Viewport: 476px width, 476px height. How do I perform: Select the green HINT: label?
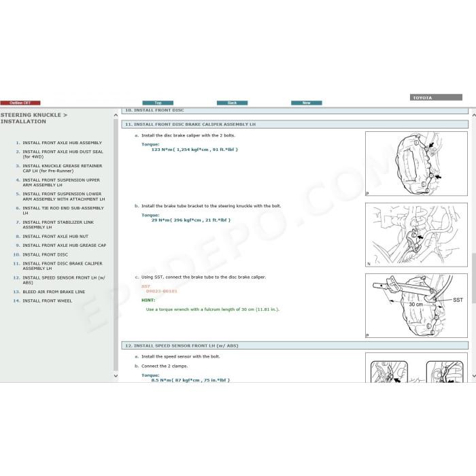tap(148, 301)
